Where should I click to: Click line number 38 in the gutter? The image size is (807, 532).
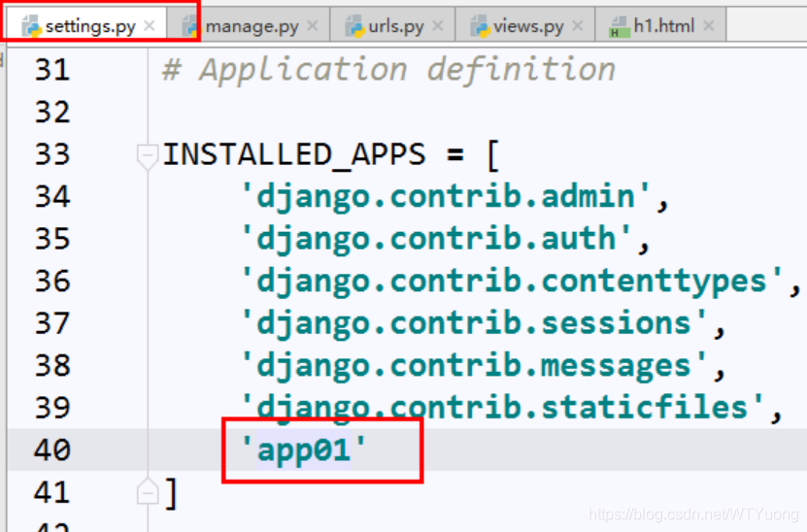(52, 365)
